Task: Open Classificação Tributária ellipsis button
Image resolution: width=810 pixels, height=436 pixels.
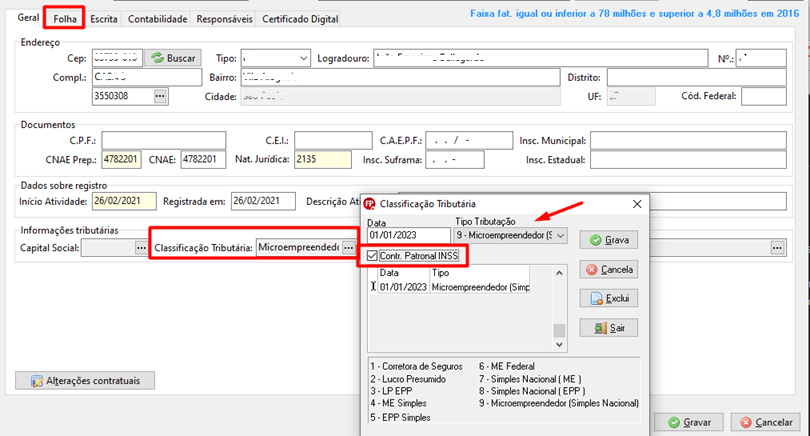Action: point(349,248)
